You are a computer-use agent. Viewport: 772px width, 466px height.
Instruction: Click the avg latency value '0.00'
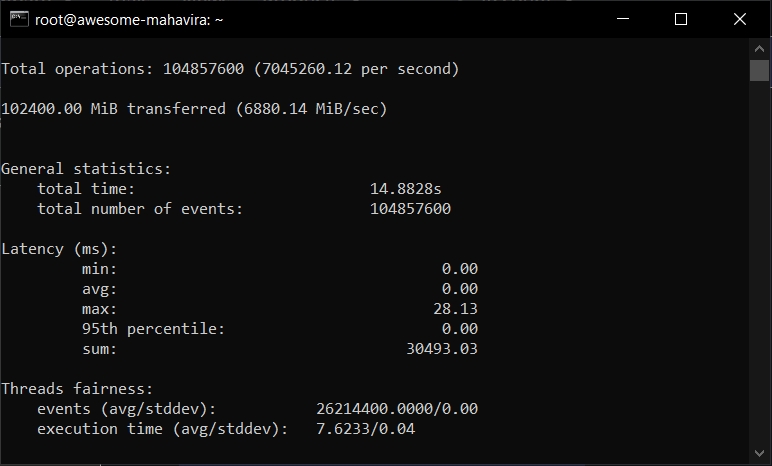pos(460,289)
